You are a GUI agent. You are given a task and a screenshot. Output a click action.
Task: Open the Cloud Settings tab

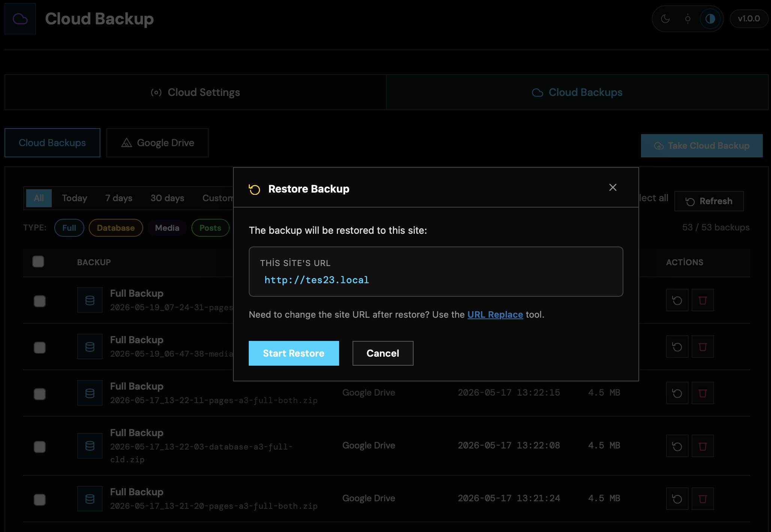pyautogui.click(x=196, y=92)
